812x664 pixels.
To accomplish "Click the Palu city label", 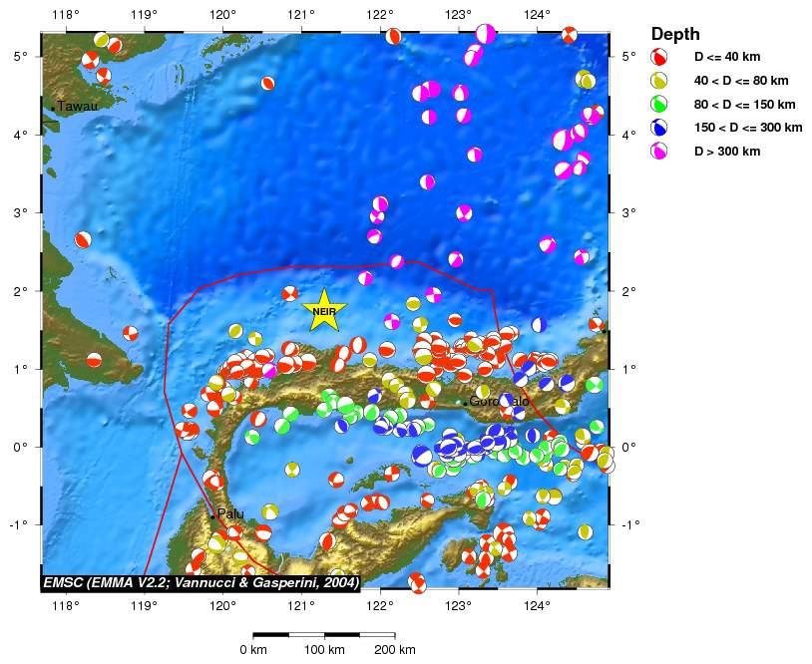I will 230,514.
